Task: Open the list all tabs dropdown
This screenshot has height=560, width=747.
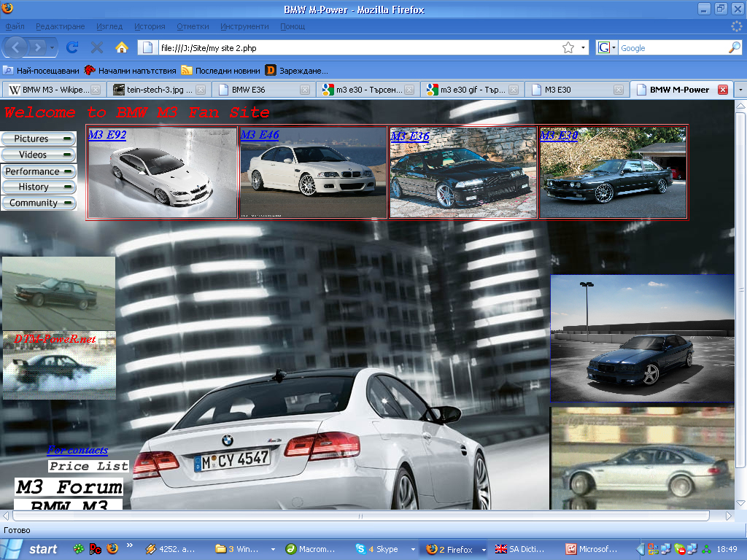Action: click(x=740, y=90)
